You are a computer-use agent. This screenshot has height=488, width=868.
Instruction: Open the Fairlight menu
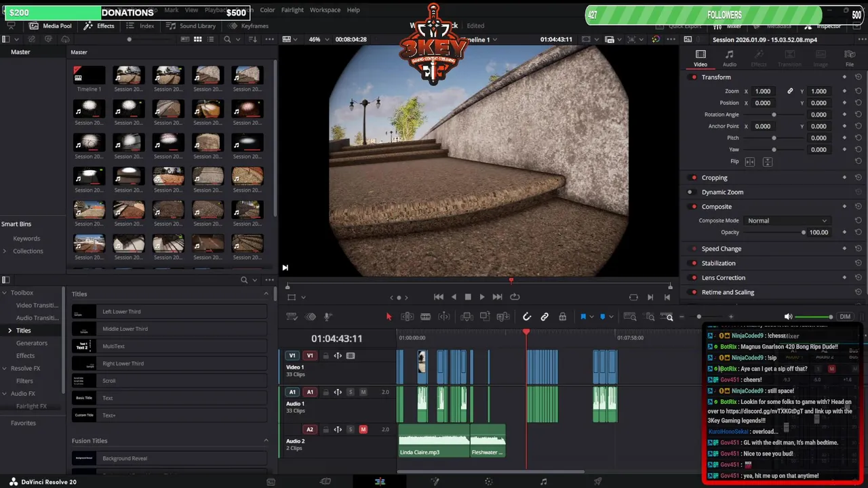pos(292,10)
